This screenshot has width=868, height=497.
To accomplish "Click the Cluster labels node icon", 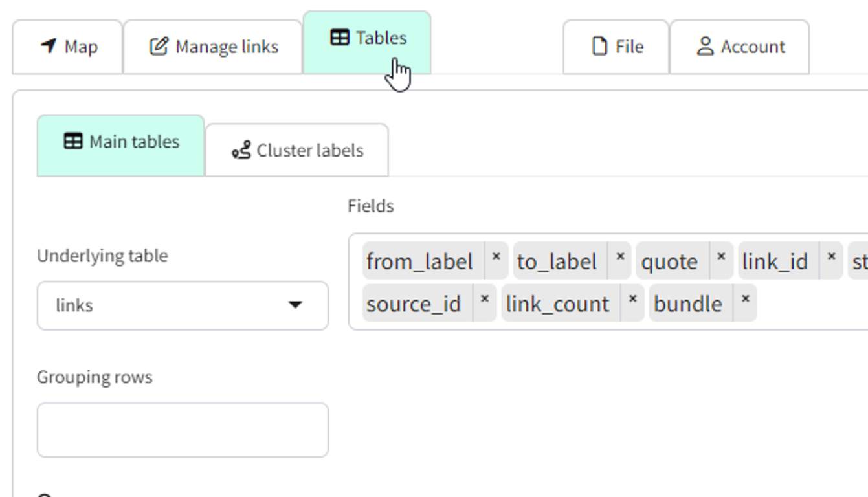I will pos(241,151).
